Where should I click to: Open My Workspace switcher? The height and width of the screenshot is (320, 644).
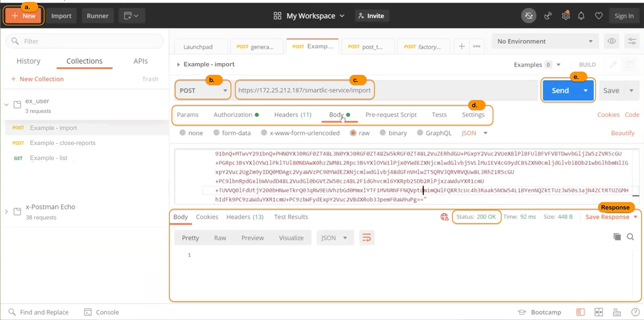pos(309,16)
